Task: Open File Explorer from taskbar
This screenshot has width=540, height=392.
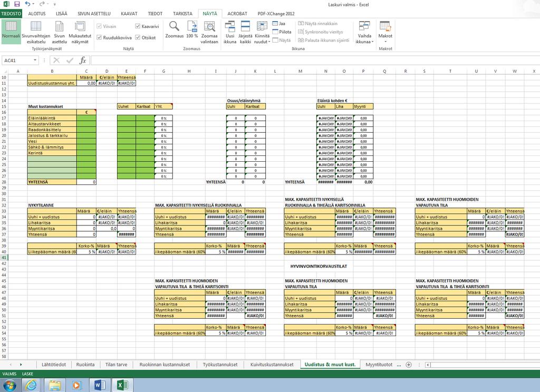Action: click(x=54, y=385)
